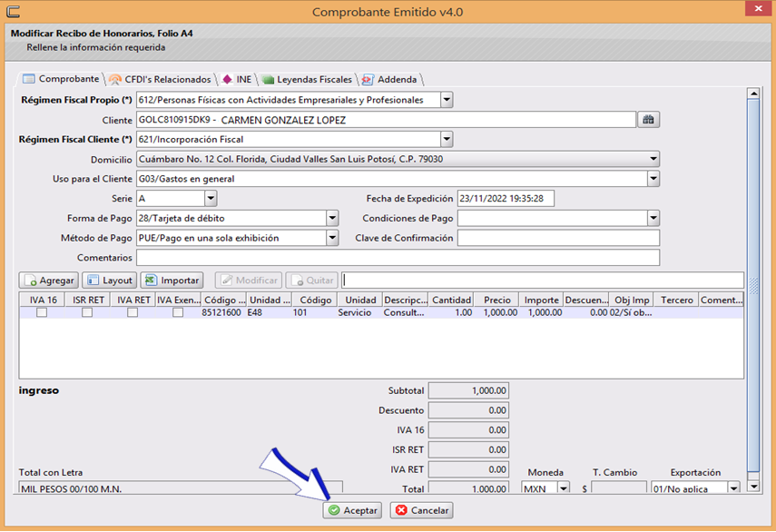
Task: Click the item search field beside Quitar
Action: [x=543, y=281]
